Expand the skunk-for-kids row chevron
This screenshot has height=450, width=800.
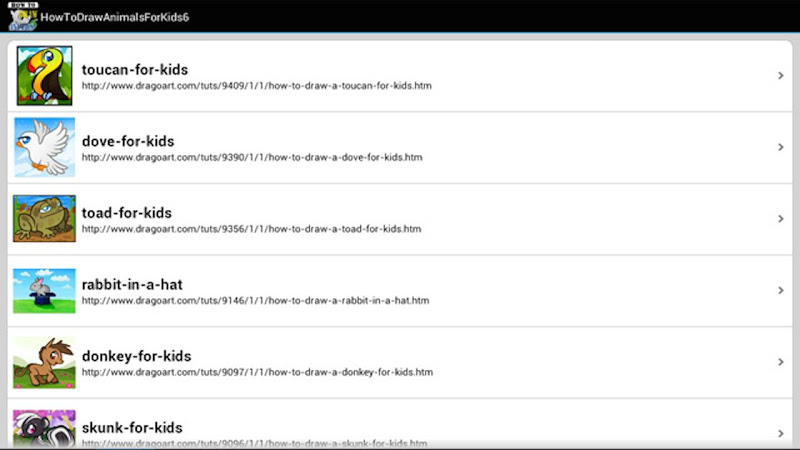tap(781, 433)
